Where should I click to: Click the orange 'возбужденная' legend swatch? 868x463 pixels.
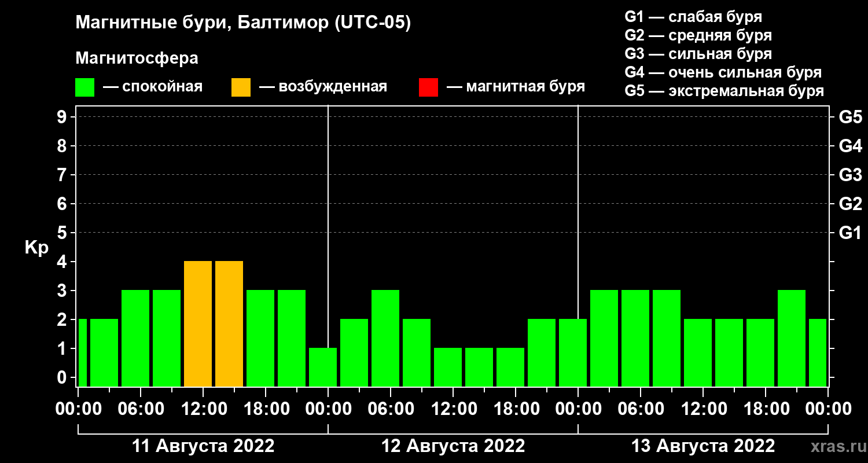(241, 87)
